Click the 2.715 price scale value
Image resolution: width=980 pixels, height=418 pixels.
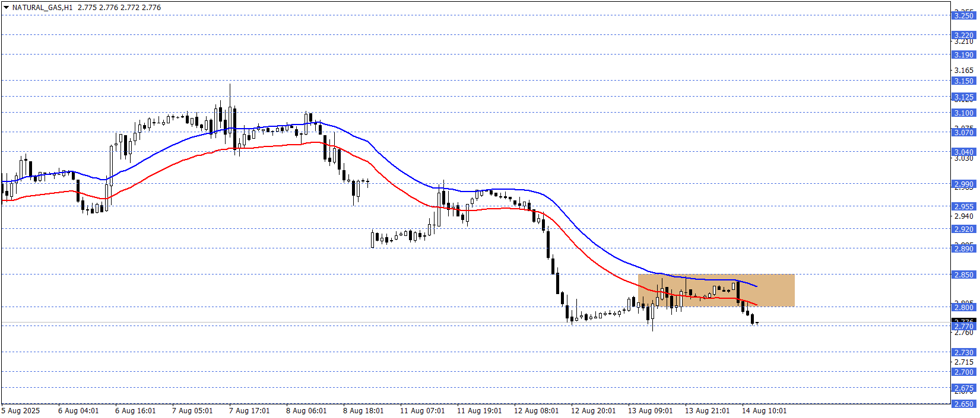(x=964, y=362)
